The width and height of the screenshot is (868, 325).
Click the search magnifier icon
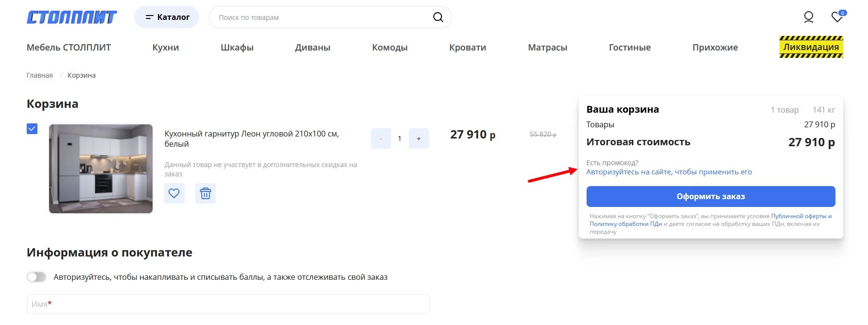[438, 17]
